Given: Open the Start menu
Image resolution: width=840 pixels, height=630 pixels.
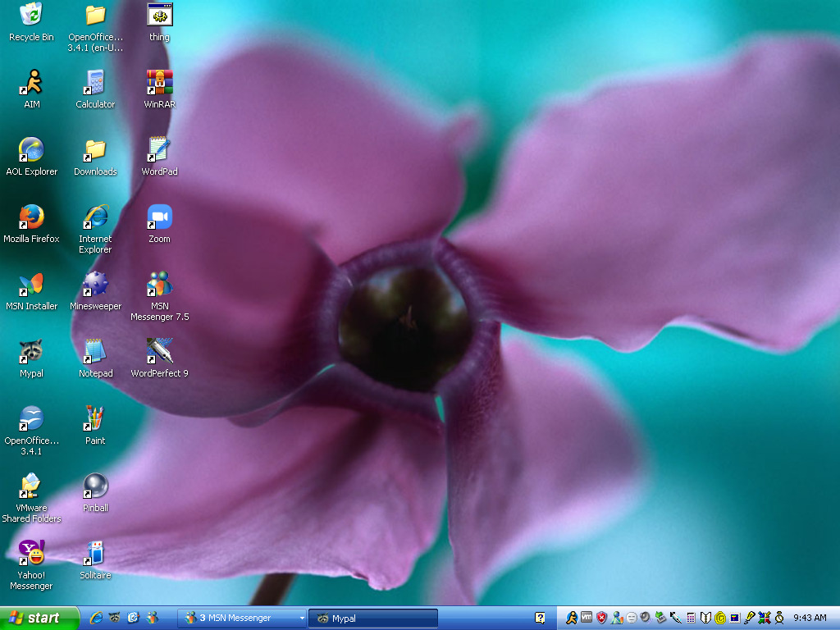Looking at the screenshot, I should pyautogui.click(x=39, y=619).
